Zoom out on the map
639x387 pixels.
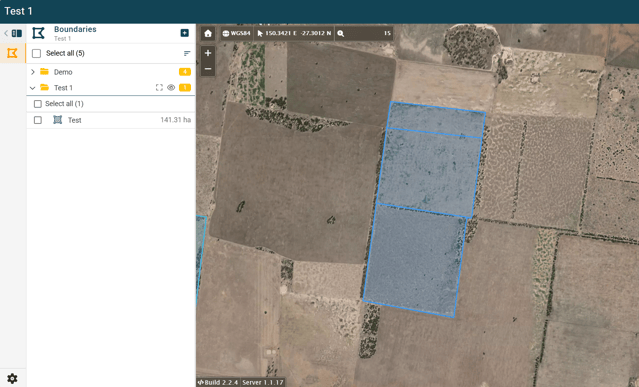[x=208, y=68]
